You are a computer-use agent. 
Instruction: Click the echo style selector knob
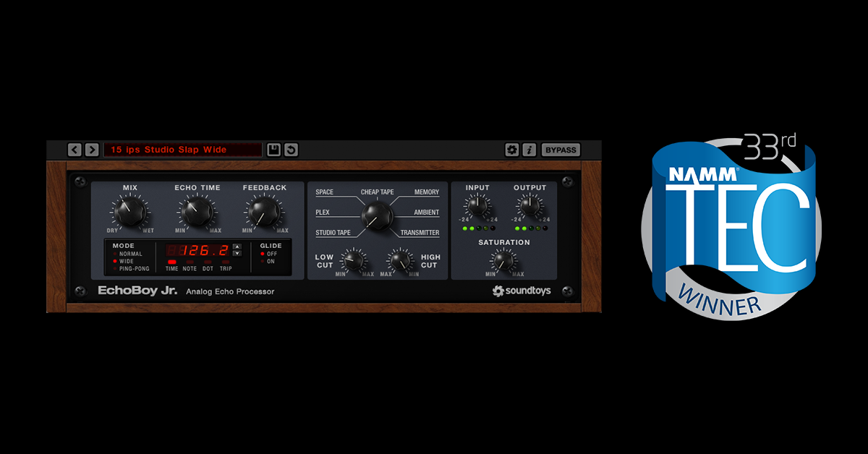point(376,214)
